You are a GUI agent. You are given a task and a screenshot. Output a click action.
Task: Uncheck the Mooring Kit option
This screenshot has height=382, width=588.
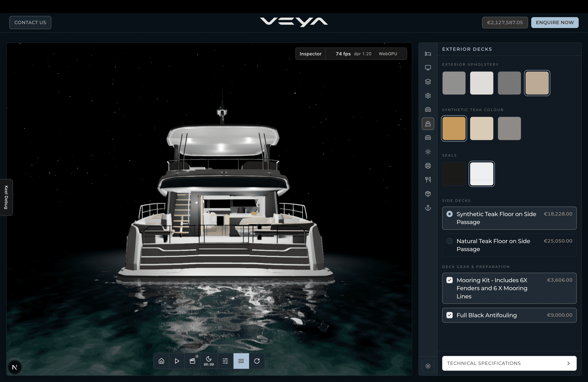(509, 288)
